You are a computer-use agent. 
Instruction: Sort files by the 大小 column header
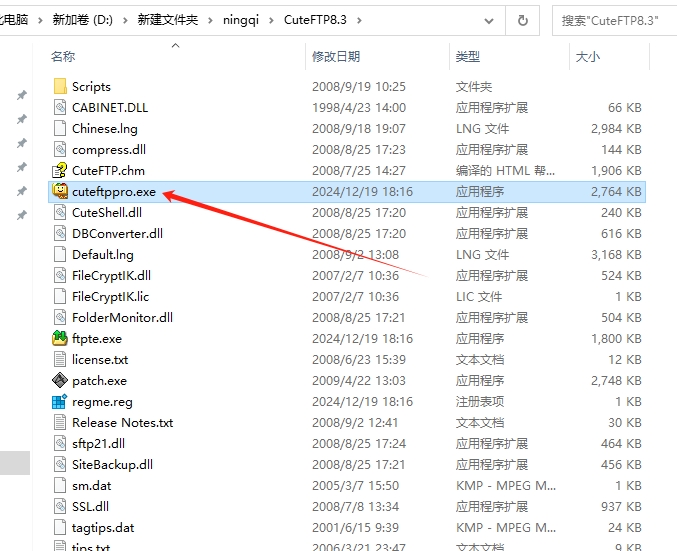pyautogui.click(x=587, y=57)
